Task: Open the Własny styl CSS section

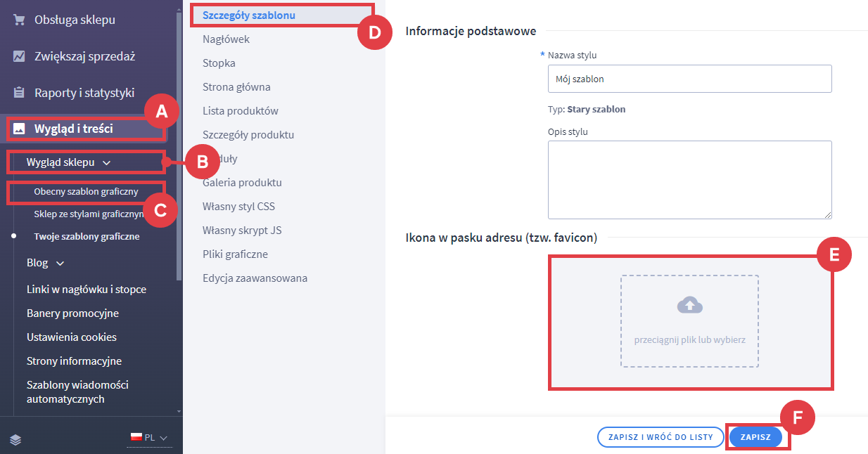Action: tap(238, 207)
